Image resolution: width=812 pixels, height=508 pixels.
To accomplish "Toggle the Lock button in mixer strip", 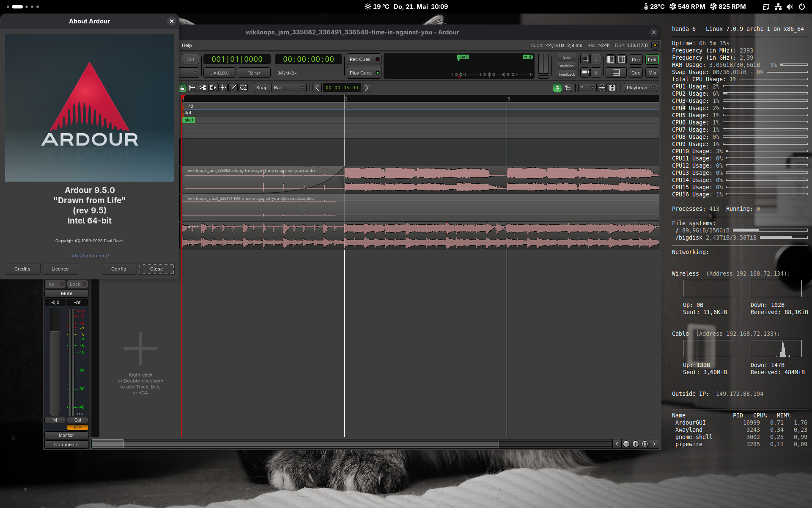I will point(77,284).
